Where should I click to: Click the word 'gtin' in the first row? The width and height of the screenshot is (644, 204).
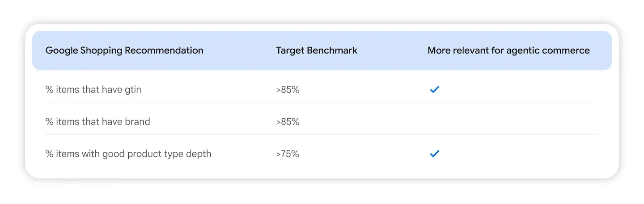click(133, 90)
